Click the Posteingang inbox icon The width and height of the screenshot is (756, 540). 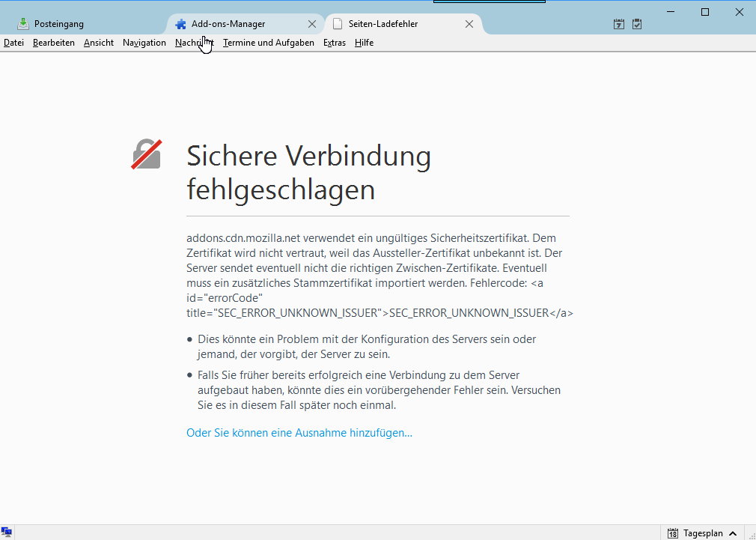pos(22,24)
